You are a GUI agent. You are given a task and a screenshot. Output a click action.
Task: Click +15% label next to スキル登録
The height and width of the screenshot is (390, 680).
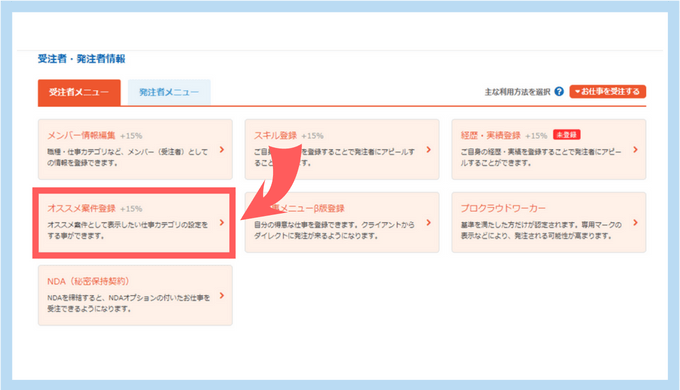(312, 136)
